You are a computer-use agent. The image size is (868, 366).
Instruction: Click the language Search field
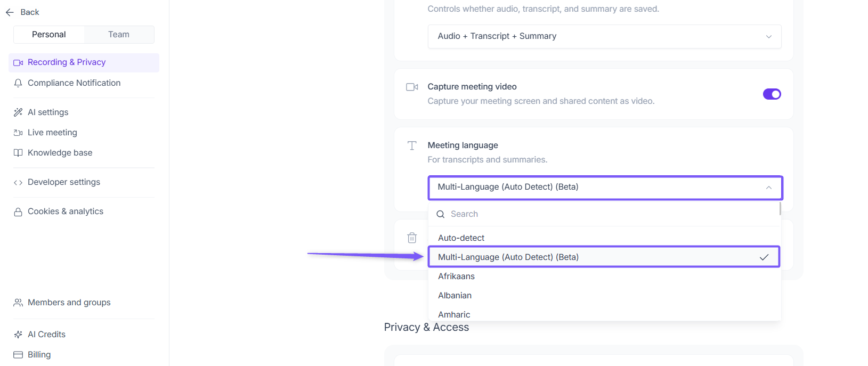click(x=602, y=214)
